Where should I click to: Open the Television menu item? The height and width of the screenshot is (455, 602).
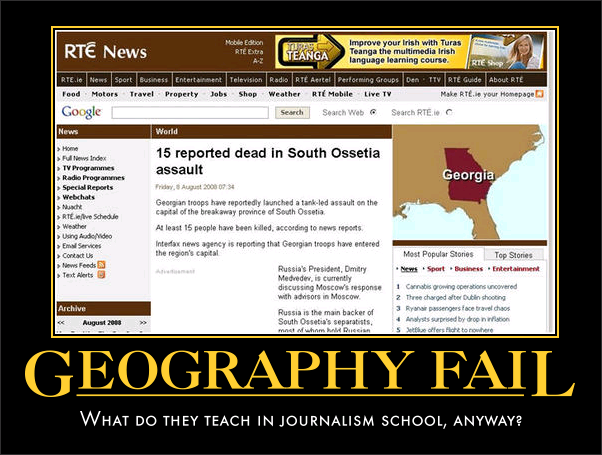(x=246, y=80)
